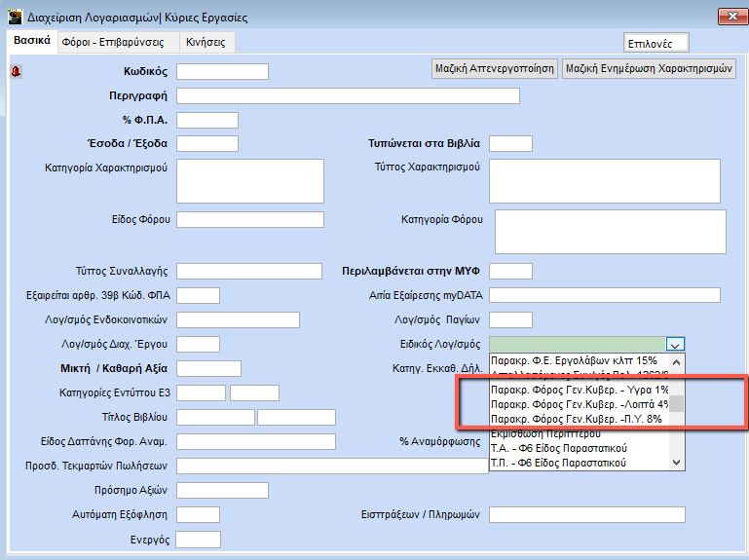
Task: Open the Κινήσεις tab
Action: pos(206,43)
